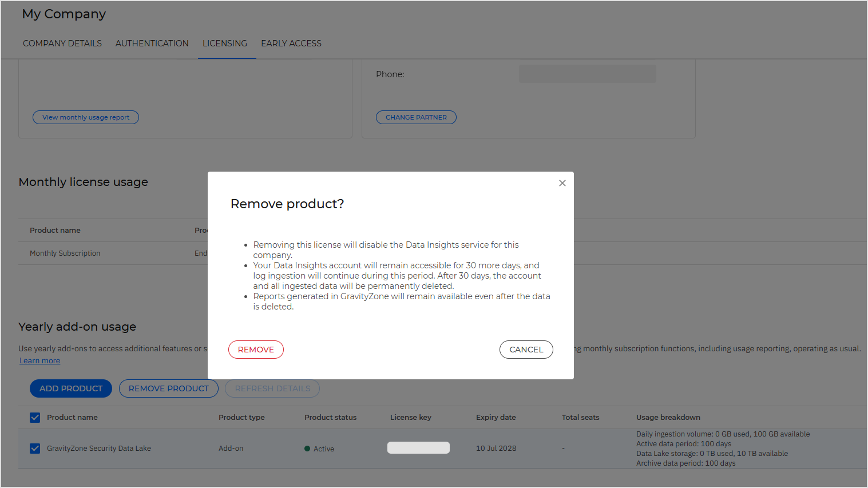Screen dimensions: 868x488
Task: Click the masked Phone number field
Action: pyautogui.click(x=587, y=73)
